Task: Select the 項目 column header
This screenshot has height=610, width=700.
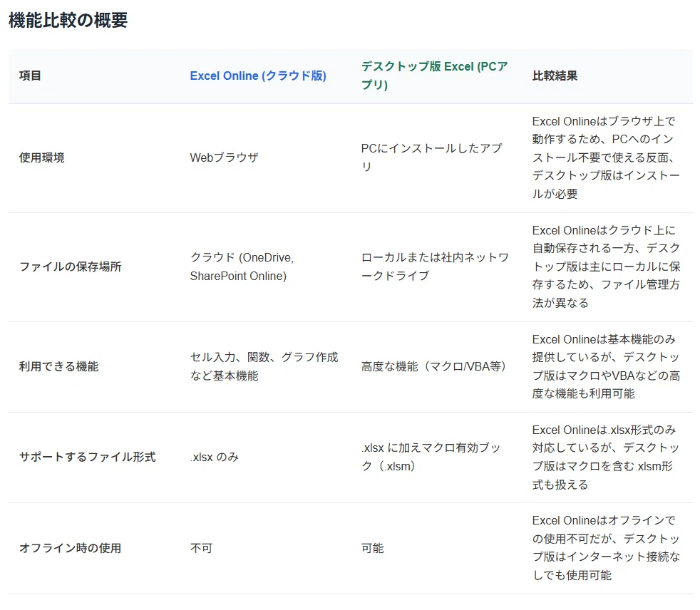Action: 30,76
